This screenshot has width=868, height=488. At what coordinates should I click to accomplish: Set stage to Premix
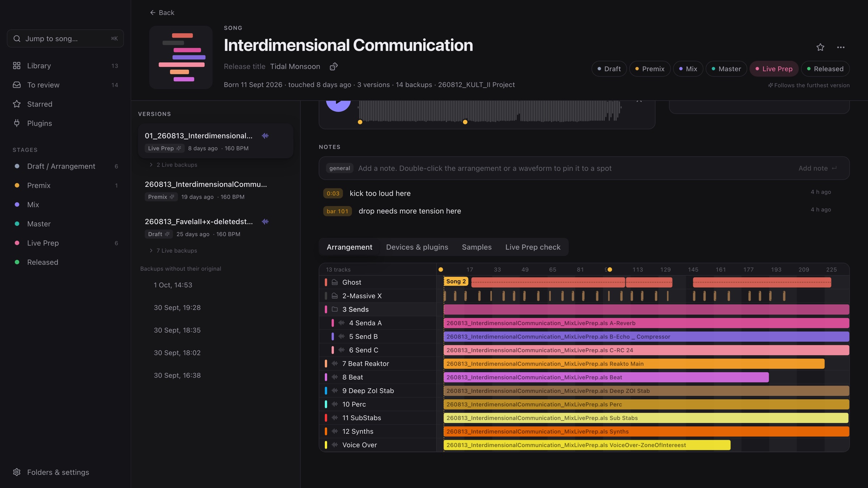click(x=650, y=69)
